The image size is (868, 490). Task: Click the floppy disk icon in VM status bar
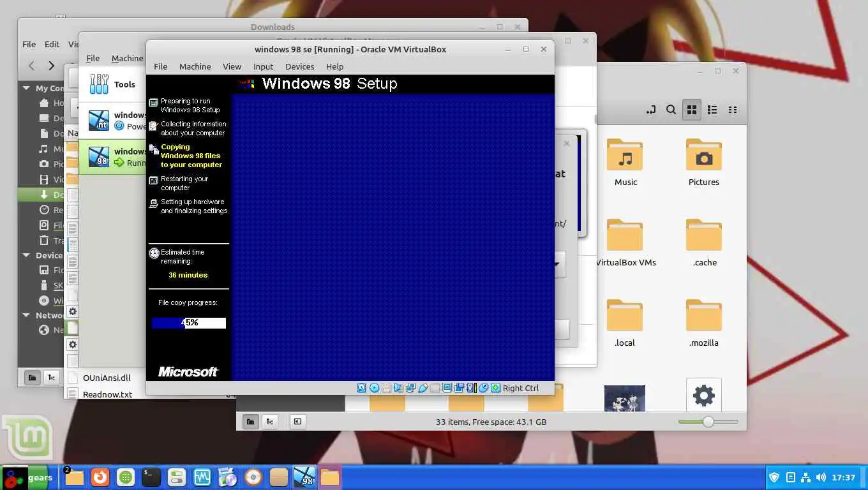[x=386, y=388]
